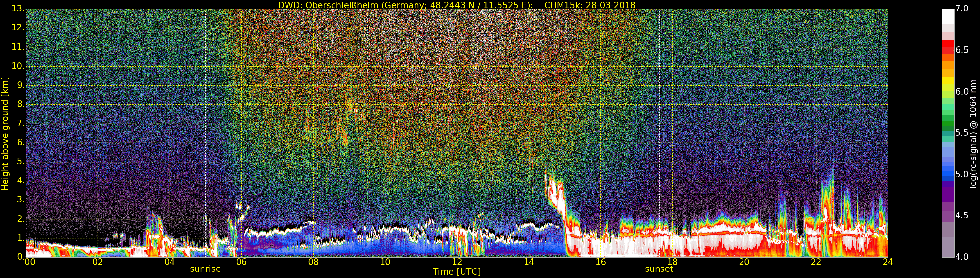Click the 4.0 colorbar tick label
This screenshot has width=980, height=278.
tap(962, 257)
